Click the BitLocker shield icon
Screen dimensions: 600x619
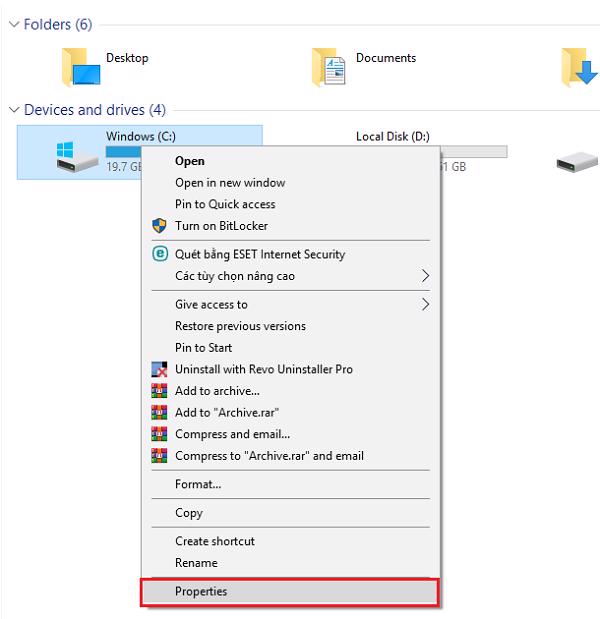click(x=158, y=226)
